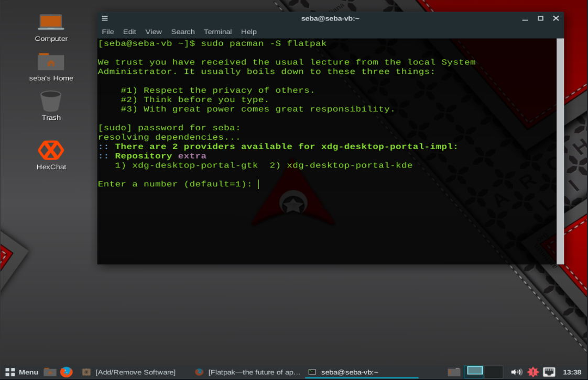Launch Firefox from the taskbar

coord(67,372)
